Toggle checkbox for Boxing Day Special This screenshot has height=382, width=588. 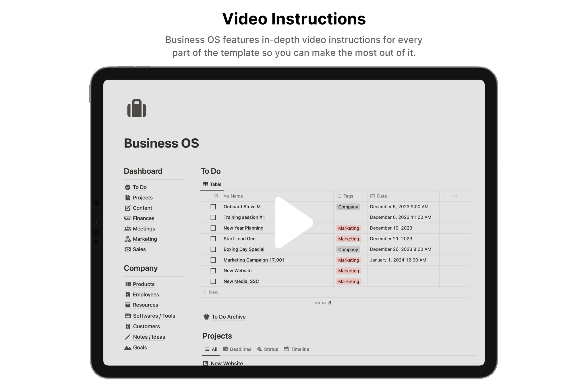click(214, 249)
